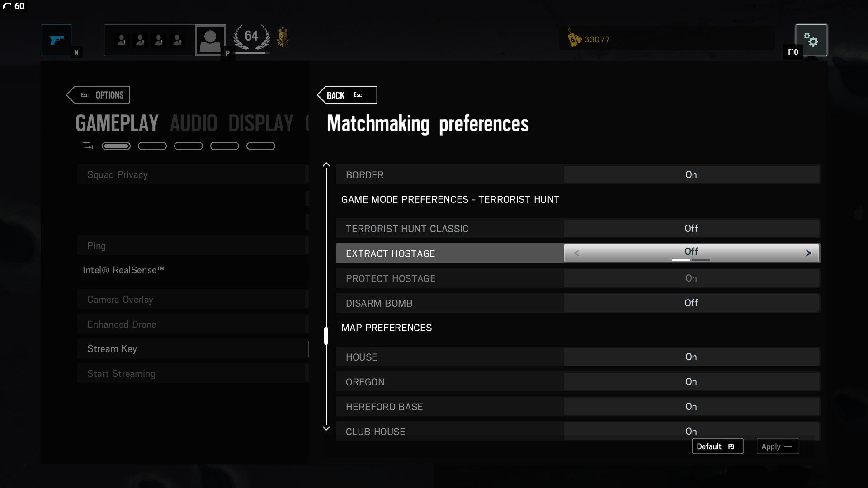Open the player profile avatar
The image size is (868, 488).
point(210,40)
